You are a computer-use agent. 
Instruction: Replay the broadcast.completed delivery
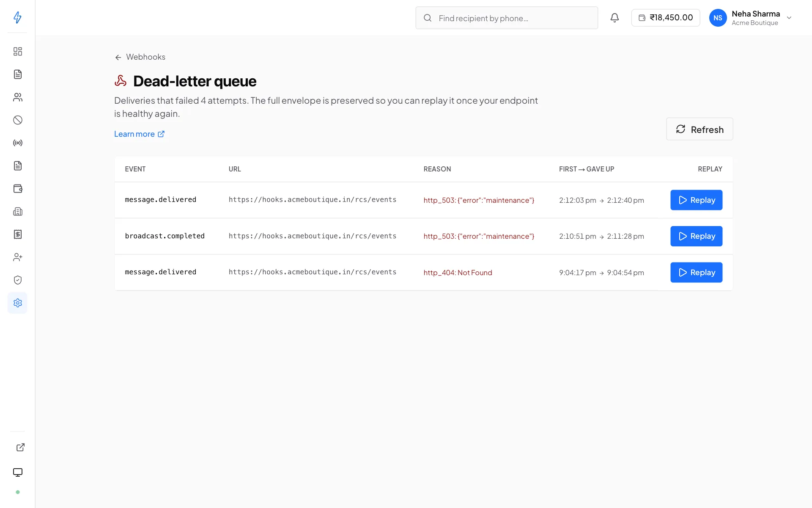(696, 236)
